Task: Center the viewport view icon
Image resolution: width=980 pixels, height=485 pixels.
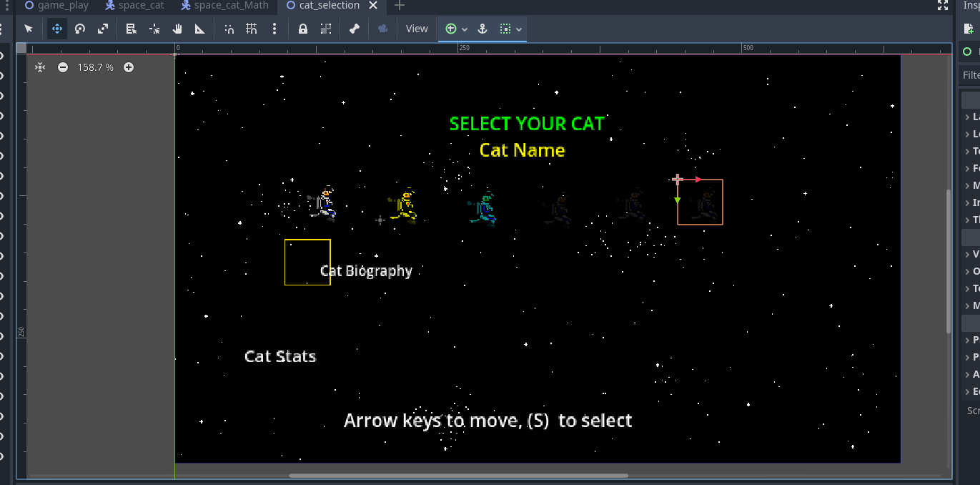Action: (x=40, y=67)
